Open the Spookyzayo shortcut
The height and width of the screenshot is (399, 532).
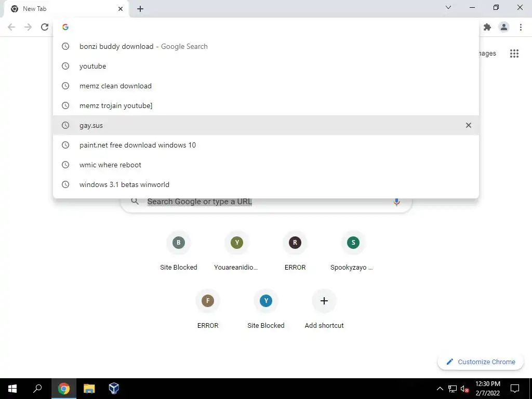(353, 251)
